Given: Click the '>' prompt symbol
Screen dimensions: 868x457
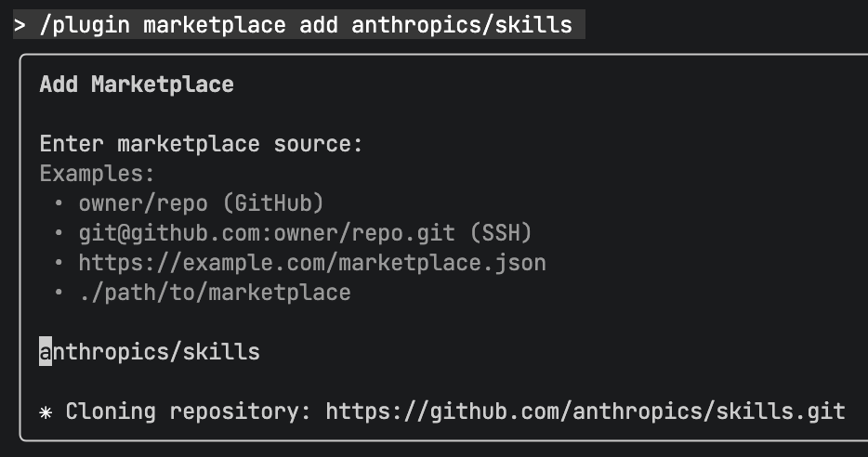Looking at the screenshot, I should [x=20, y=25].
